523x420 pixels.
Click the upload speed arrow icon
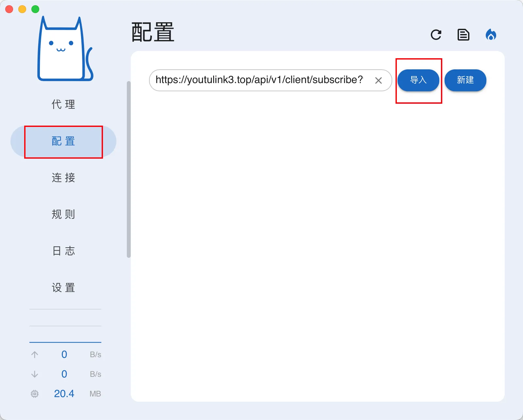click(35, 354)
